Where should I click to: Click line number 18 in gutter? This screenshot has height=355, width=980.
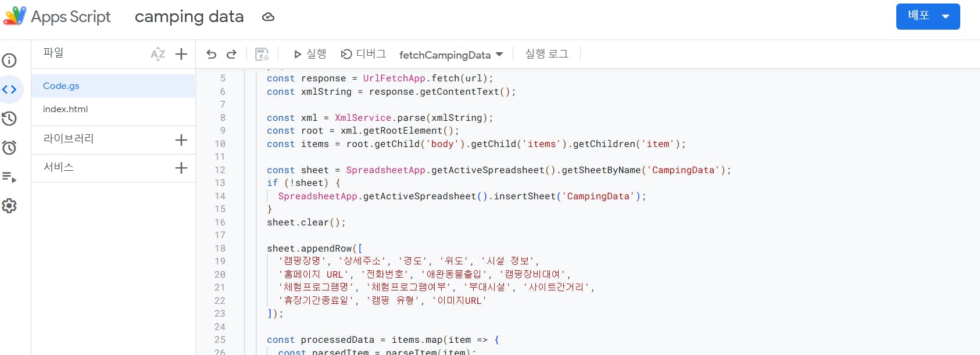220,249
